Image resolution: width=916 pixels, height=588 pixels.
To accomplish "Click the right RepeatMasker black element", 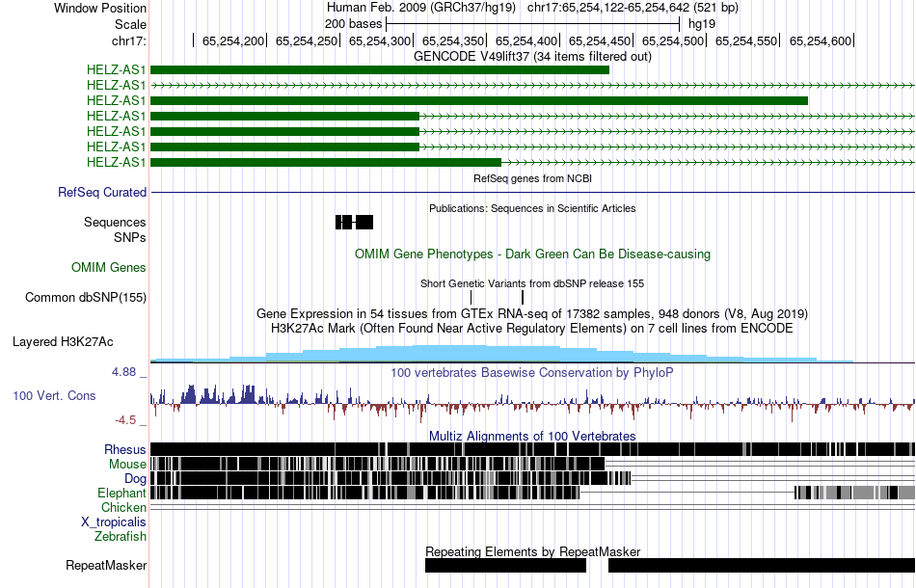I will coord(761,565).
